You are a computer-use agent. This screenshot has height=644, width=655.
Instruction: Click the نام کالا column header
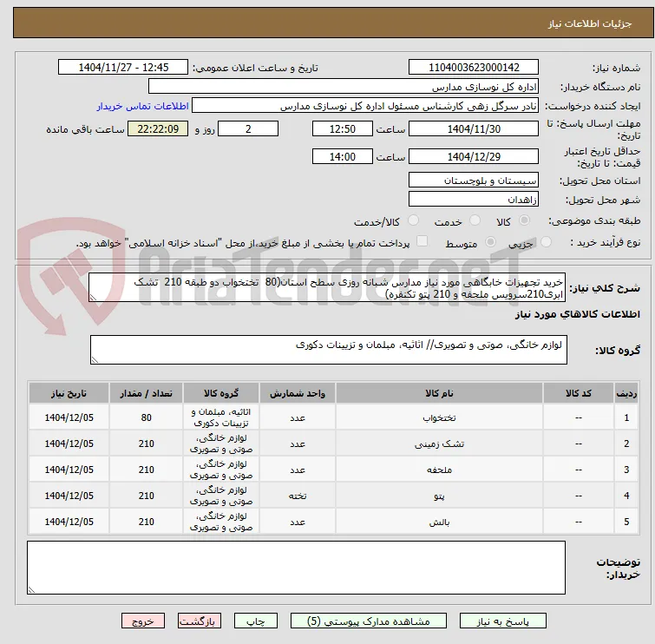(439, 393)
